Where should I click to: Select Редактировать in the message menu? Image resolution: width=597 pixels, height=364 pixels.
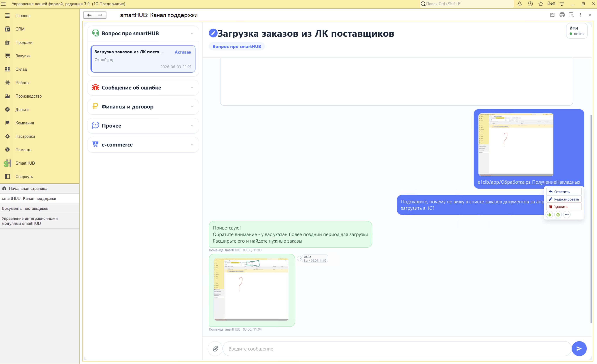point(564,199)
